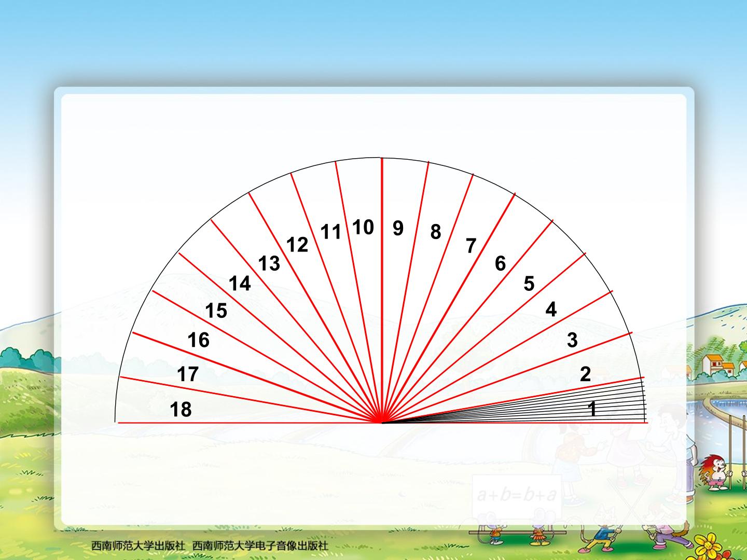The width and height of the screenshot is (747, 560).
Task: Click the a+b=b+a sign
Action: coord(517,494)
